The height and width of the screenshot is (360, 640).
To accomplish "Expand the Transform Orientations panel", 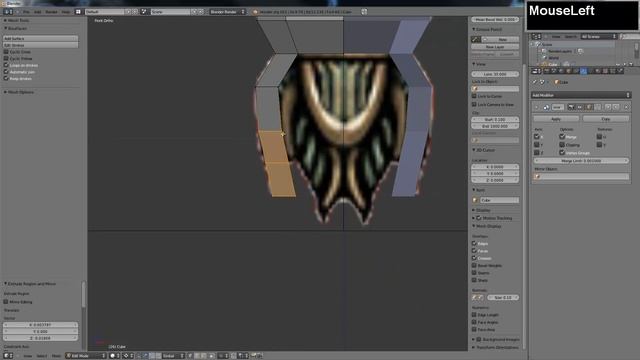I will click(x=473, y=347).
